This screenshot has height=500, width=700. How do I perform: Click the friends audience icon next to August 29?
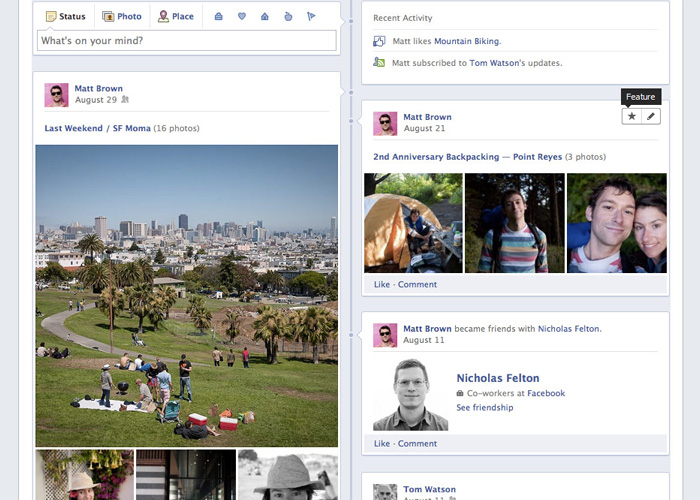tap(125, 100)
